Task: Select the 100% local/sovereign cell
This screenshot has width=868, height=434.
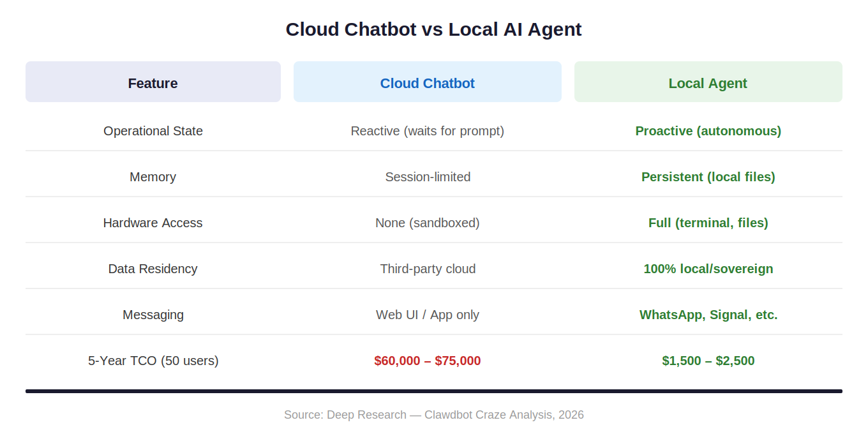Action: (x=708, y=269)
